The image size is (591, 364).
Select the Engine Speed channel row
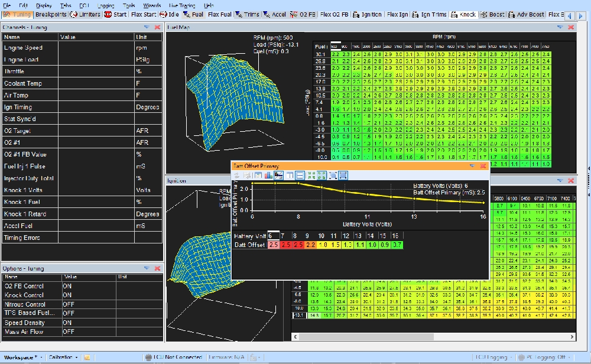tap(24, 47)
